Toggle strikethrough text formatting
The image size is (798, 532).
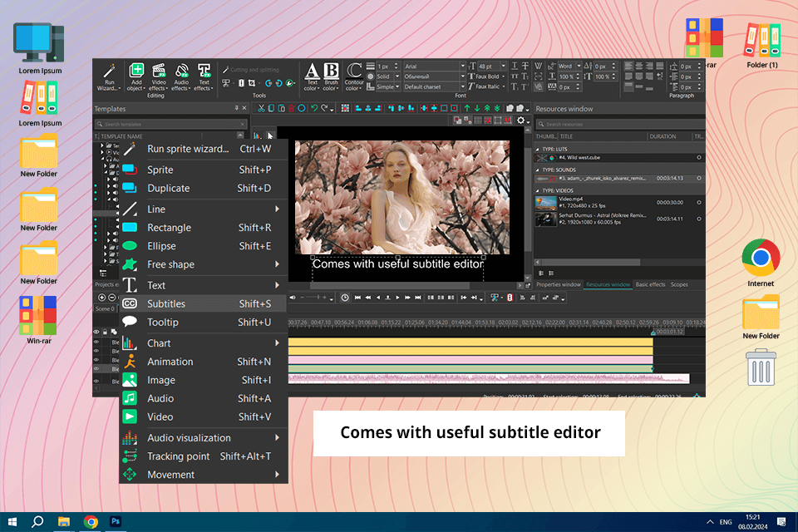click(x=525, y=66)
